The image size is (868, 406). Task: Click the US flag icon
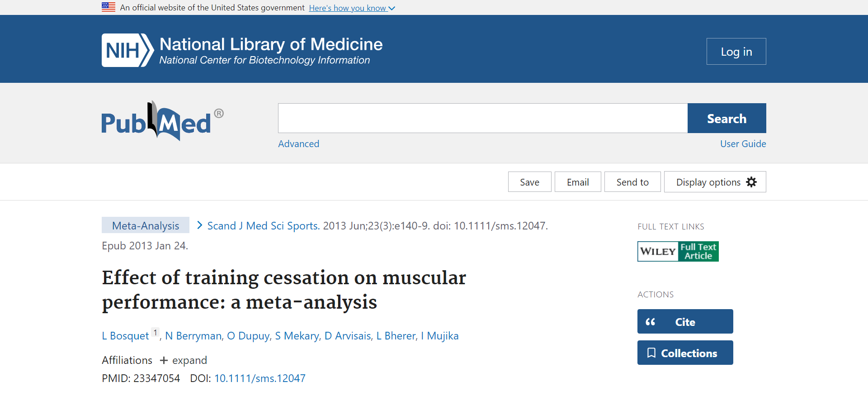click(108, 7)
